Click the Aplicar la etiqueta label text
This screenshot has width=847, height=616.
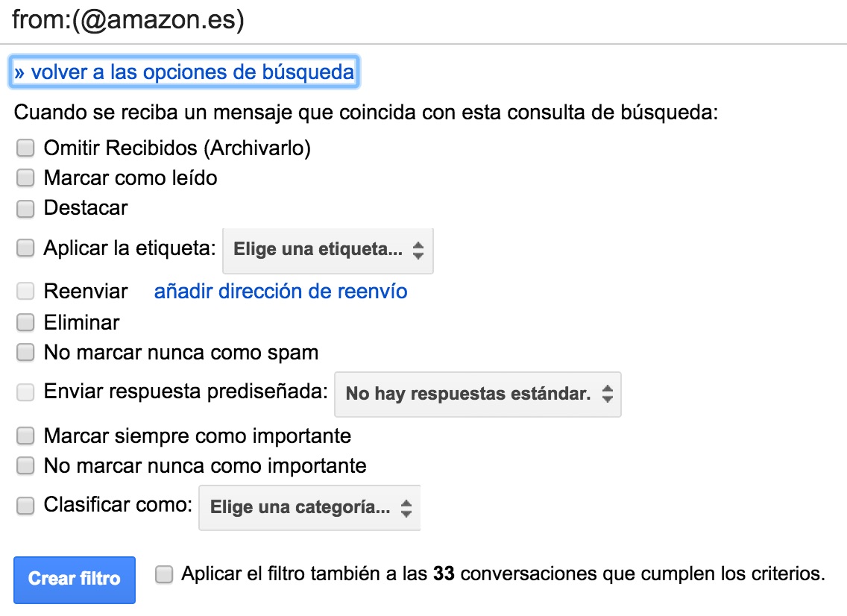pos(130,248)
